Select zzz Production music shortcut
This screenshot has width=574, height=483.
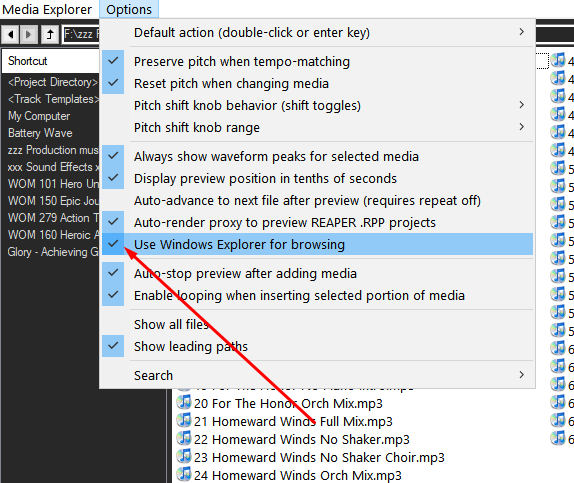[53, 150]
